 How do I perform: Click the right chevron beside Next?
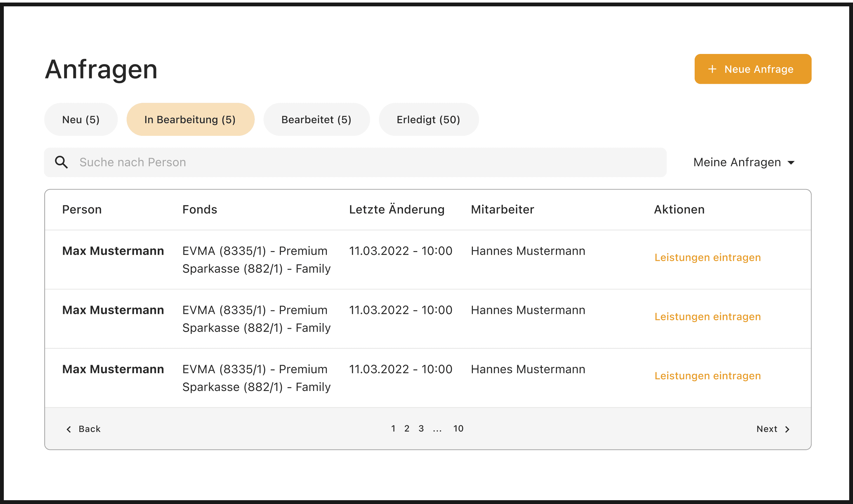click(787, 429)
